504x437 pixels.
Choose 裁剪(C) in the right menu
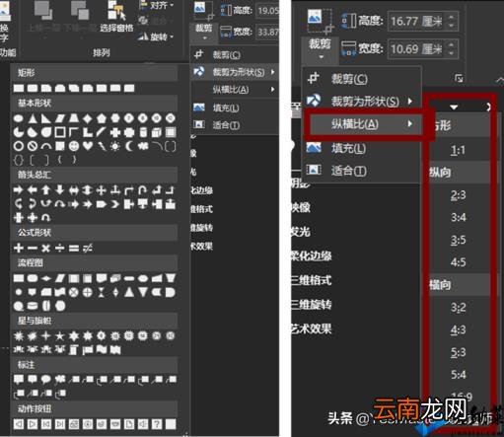coord(361,79)
